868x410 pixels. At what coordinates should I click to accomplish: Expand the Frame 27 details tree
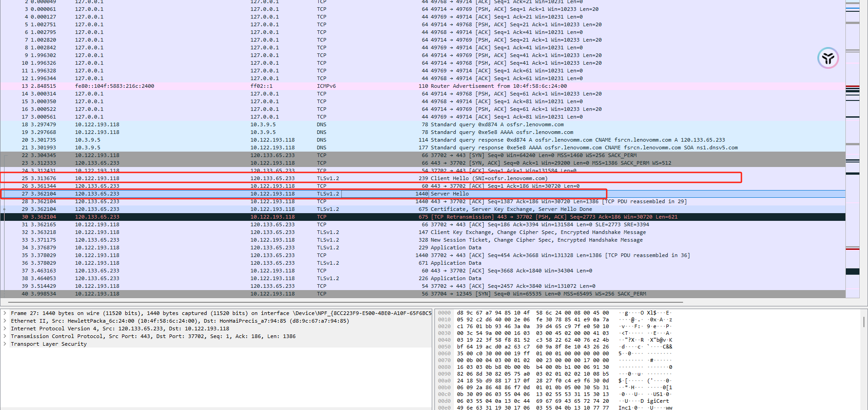pyautogui.click(x=5, y=313)
